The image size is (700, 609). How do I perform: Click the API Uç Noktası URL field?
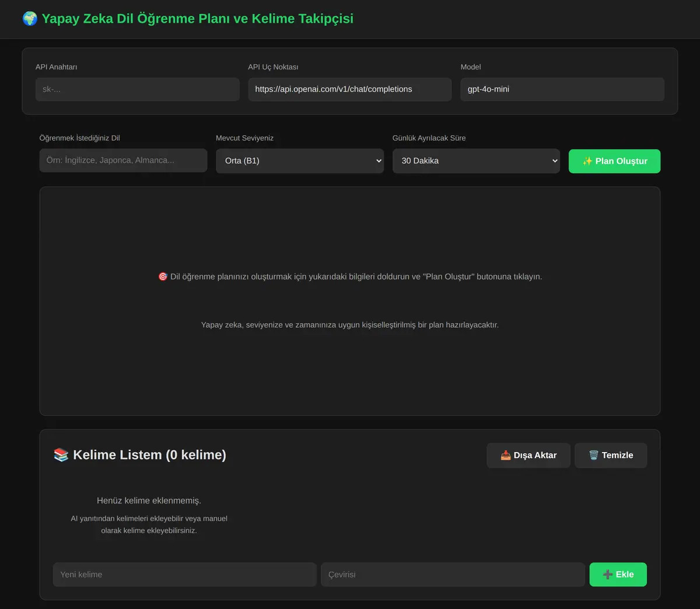coord(350,89)
